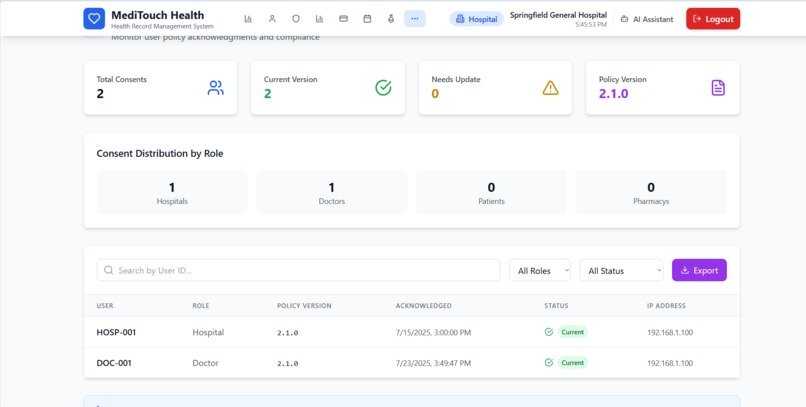
Task: Click the ACKNOWLEDGED column header
Action: click(424, 306)
